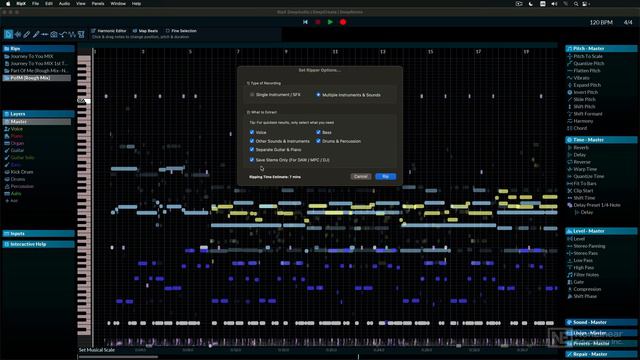Viewport: 640px width, 360px height.
Task: Apply Invert Pitch effect
Action: click(x=585, y=92)
